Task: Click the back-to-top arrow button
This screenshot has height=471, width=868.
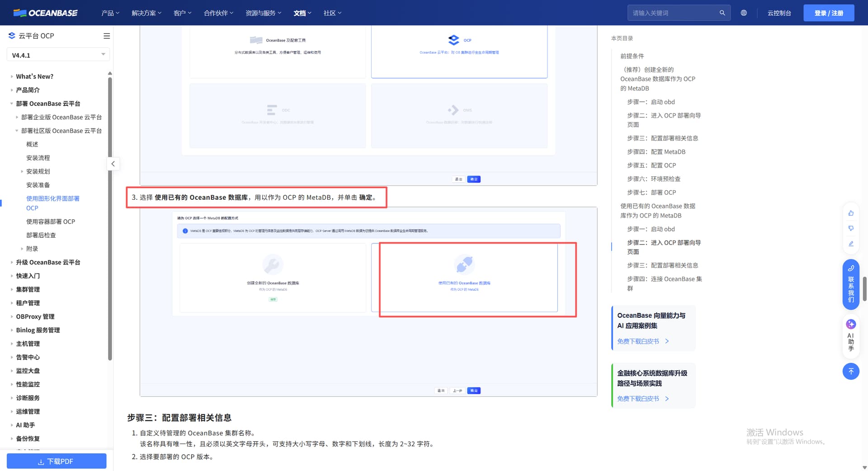Action: coord(851,371)
